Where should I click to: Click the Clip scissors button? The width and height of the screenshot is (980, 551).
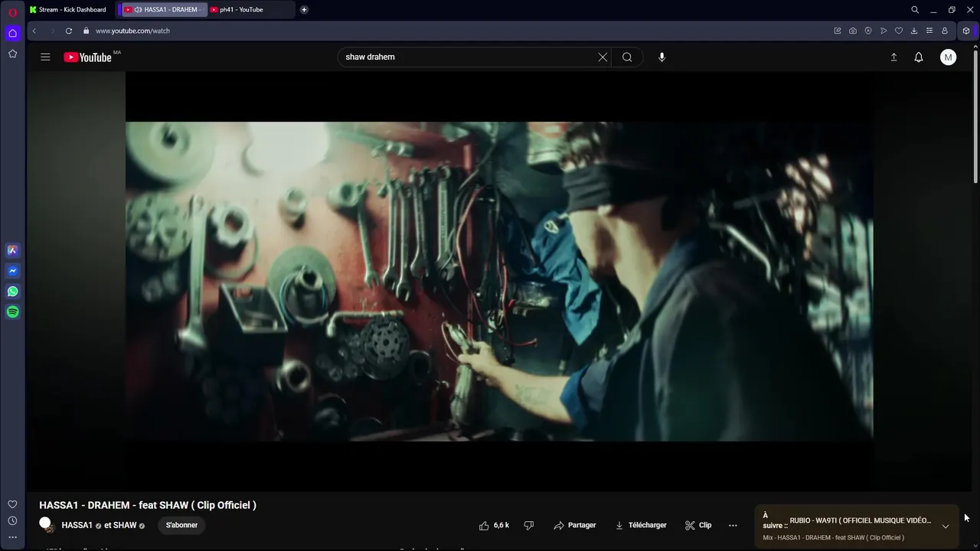point(698,525)
